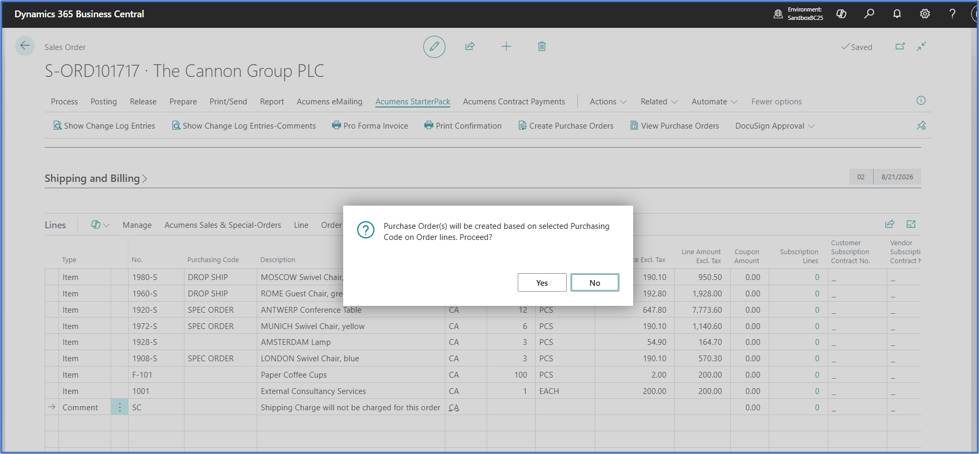Expand the Shipping and Billing section

click(96, 178)
